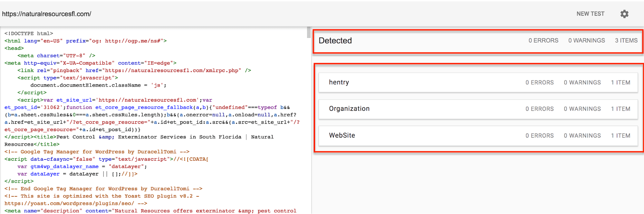Viewport: 644px width, 214px height.
Task: Click the 1 ITEM count in WebSite row
Action: click(620, 136)
